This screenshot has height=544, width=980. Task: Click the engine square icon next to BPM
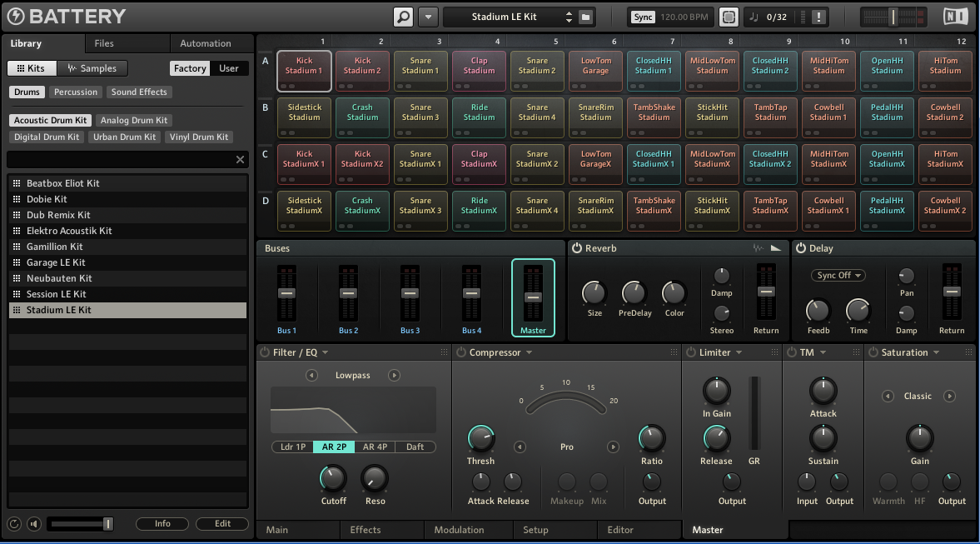click(729, 17)
